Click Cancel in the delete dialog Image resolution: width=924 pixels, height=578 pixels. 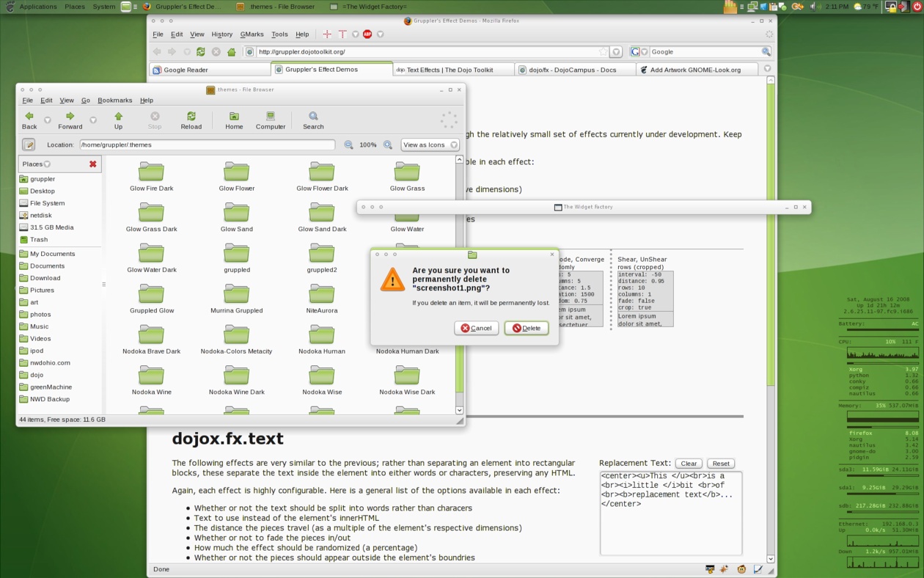[x=477, y=328]
